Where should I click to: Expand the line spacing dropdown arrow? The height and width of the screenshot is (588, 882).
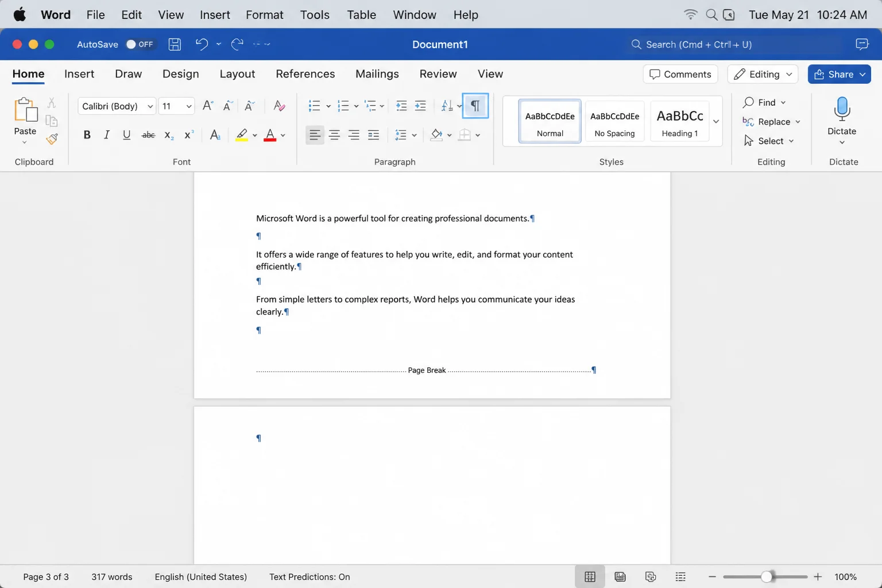click(414, 136)
